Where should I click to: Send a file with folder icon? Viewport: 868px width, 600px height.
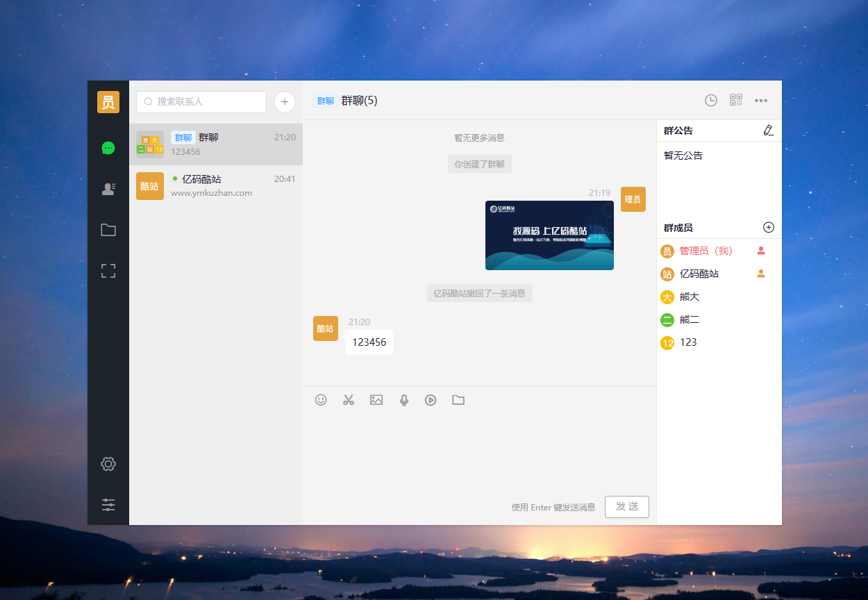[458, 400]
